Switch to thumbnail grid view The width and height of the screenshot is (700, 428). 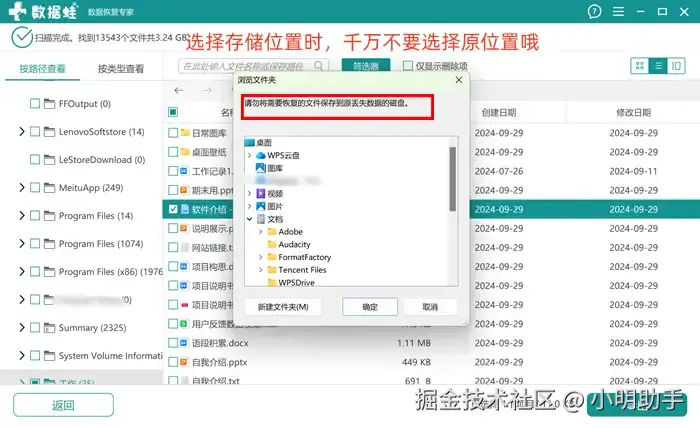[640, 66]
